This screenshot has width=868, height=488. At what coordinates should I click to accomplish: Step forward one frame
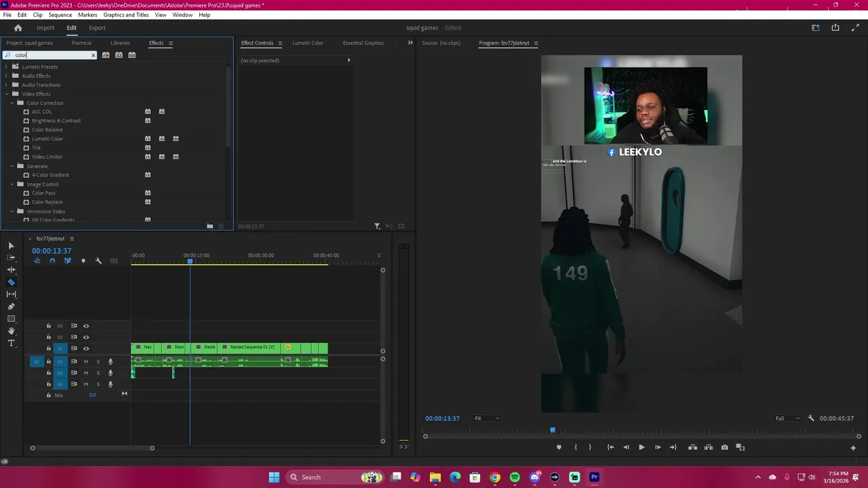[x=658, y=447]
